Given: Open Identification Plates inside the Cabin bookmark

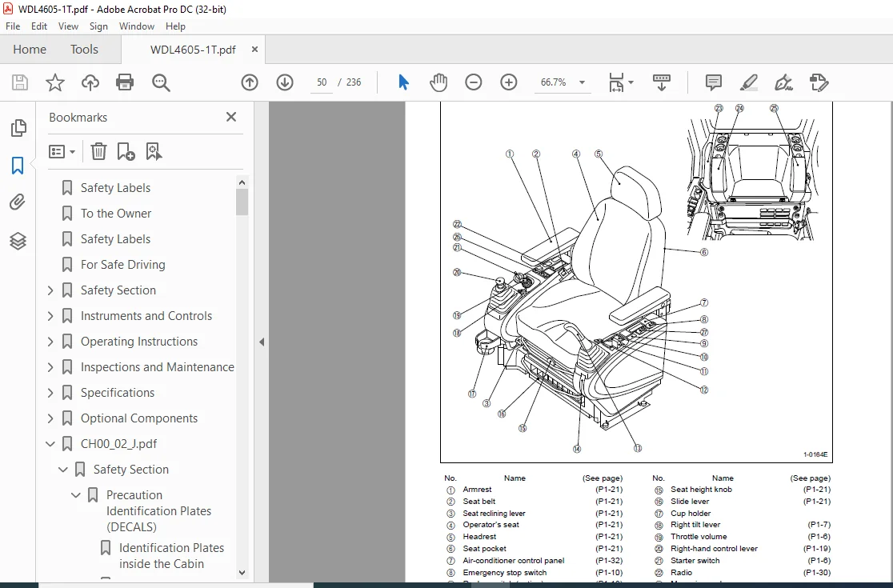Looking at the screenshot, I should 171,555.
